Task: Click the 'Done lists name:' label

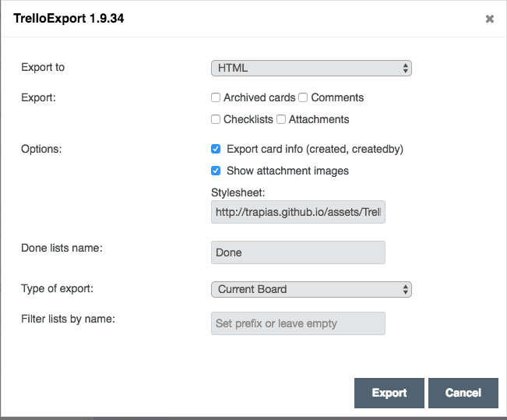Action: (62, 248)
